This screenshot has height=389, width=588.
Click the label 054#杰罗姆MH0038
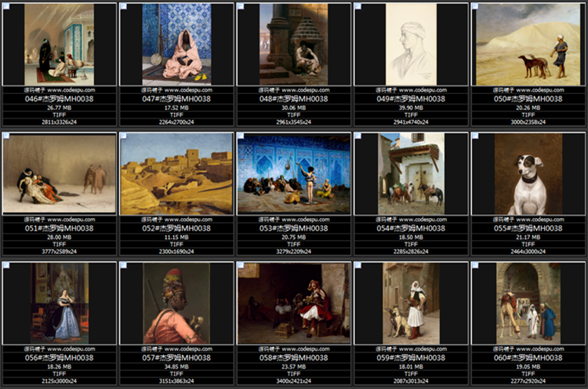pyautogui.click(x=411, y=228)
